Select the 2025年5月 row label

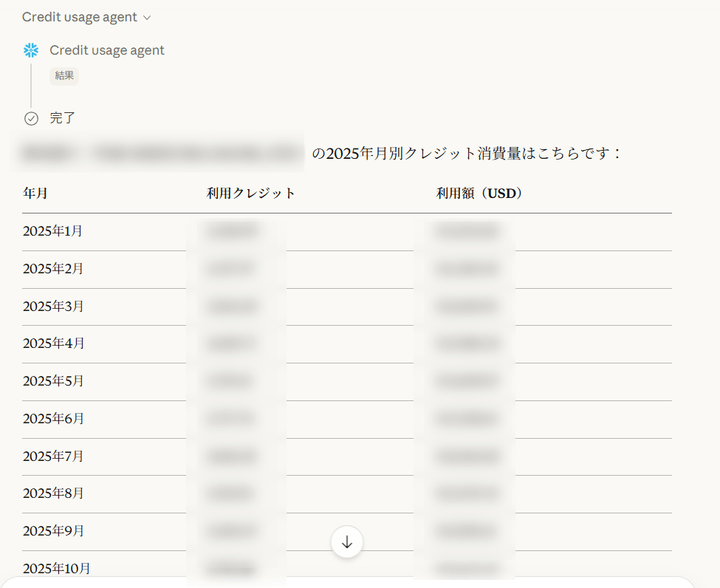53,381
